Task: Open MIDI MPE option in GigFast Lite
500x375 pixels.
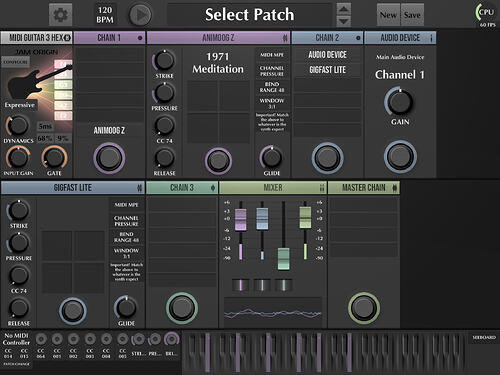Action: click(x=126, y=205)
